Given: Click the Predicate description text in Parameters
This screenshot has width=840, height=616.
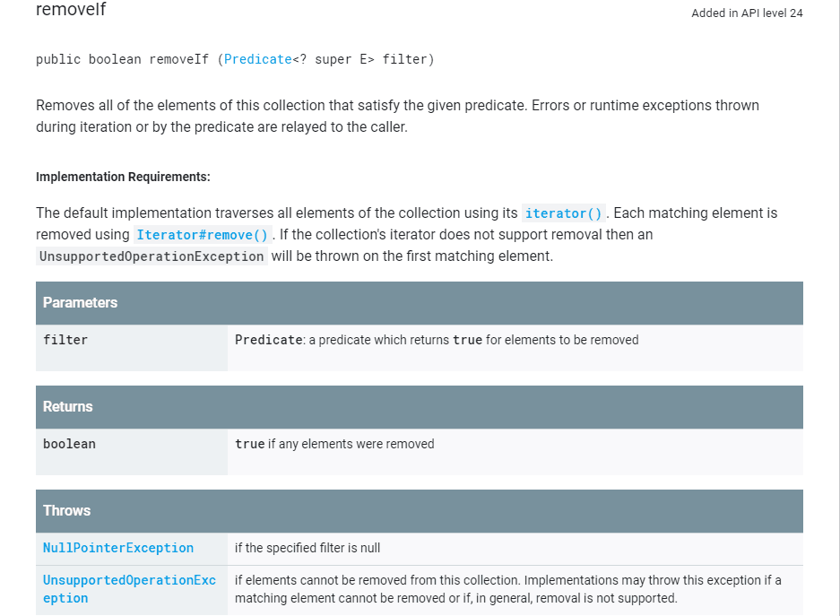Looking at the screenshot, I should click(x=437, y=340).
